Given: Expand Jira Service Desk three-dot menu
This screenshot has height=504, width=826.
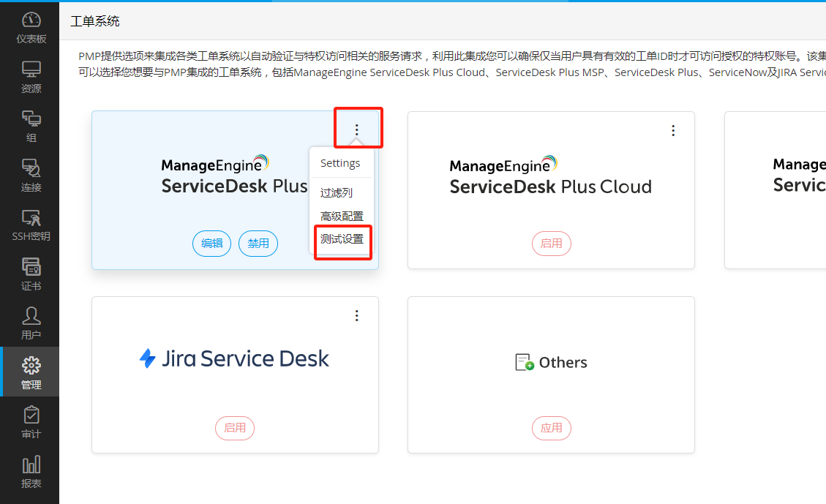Looking at the screenshot, I should click(357, 315).
